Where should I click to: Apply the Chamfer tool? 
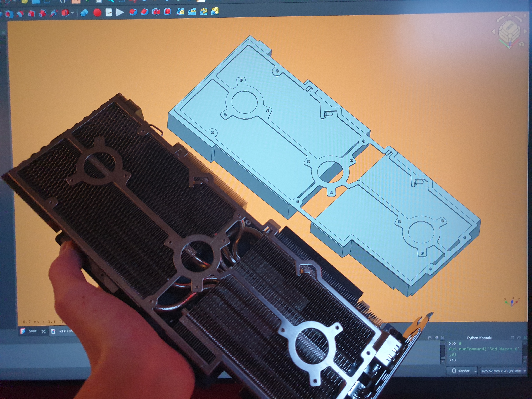144,12
